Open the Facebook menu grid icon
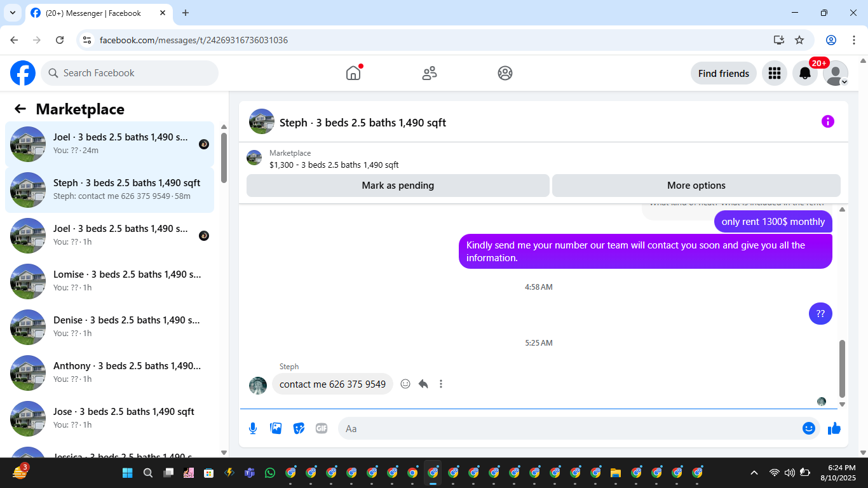The width and height of the screenshot is (868, 488). pyautogui.click(x=774, y=73)
